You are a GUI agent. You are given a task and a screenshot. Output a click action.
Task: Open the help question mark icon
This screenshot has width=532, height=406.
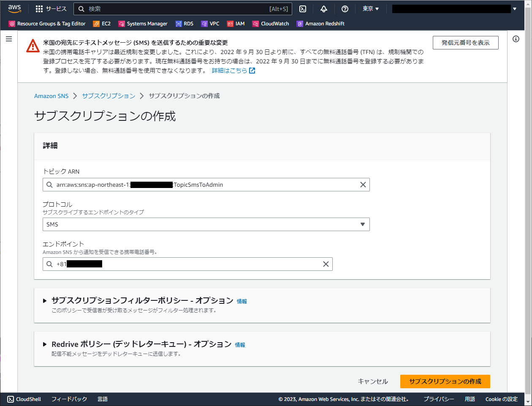pos(345,8)
